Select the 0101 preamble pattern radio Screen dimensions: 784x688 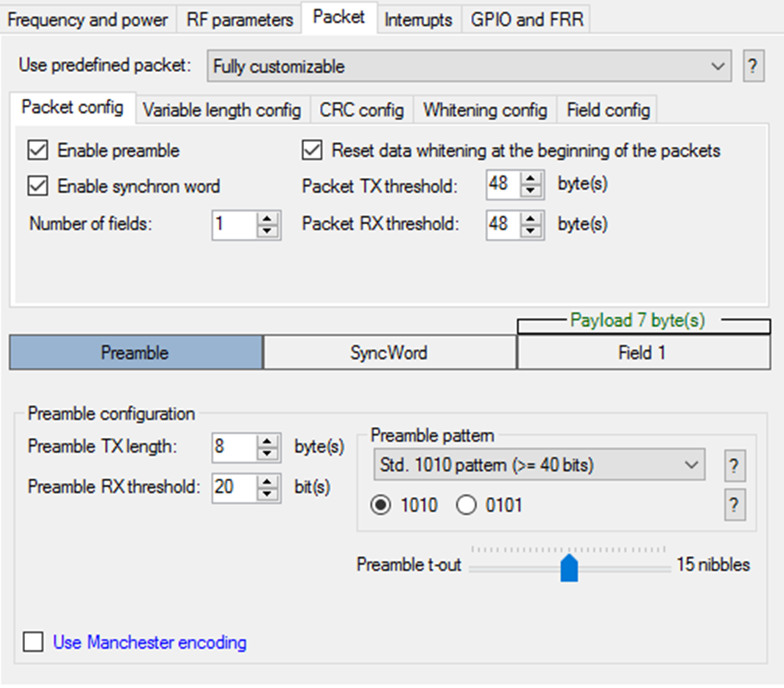point(466,505)
